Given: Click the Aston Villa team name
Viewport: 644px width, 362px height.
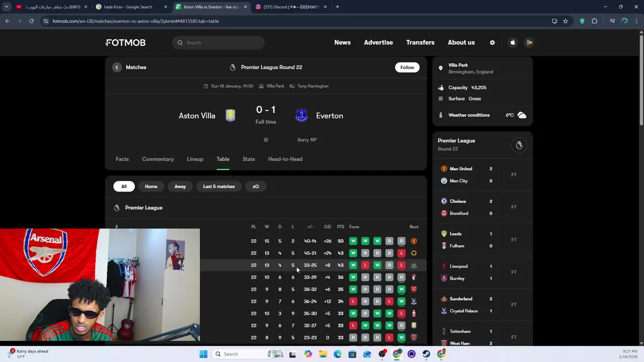Looking at the screenshot, I should (x=197, y=116).
